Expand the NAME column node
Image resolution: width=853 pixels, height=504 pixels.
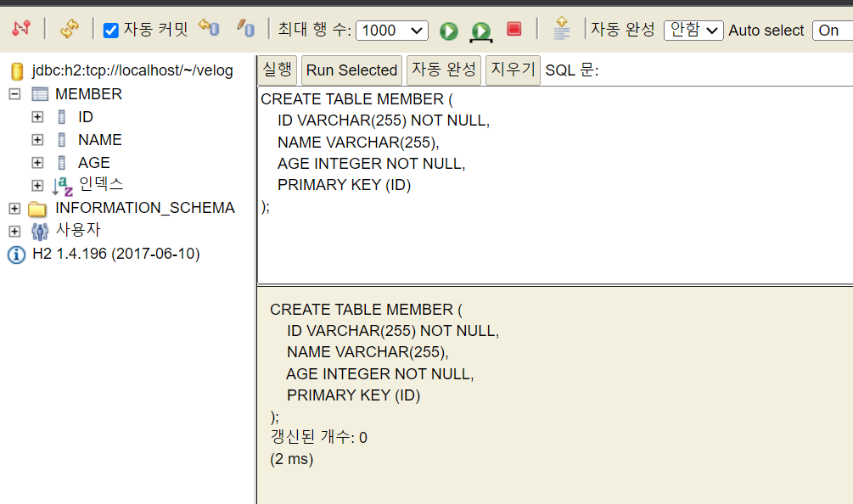[x=37, y=140]
